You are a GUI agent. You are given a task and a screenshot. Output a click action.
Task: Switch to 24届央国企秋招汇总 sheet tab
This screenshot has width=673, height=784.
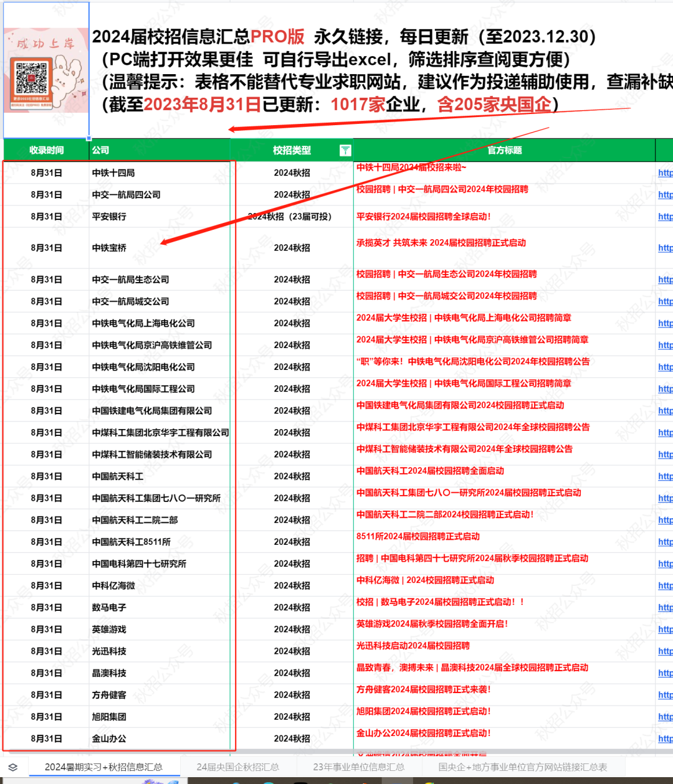tap(237, 767)
